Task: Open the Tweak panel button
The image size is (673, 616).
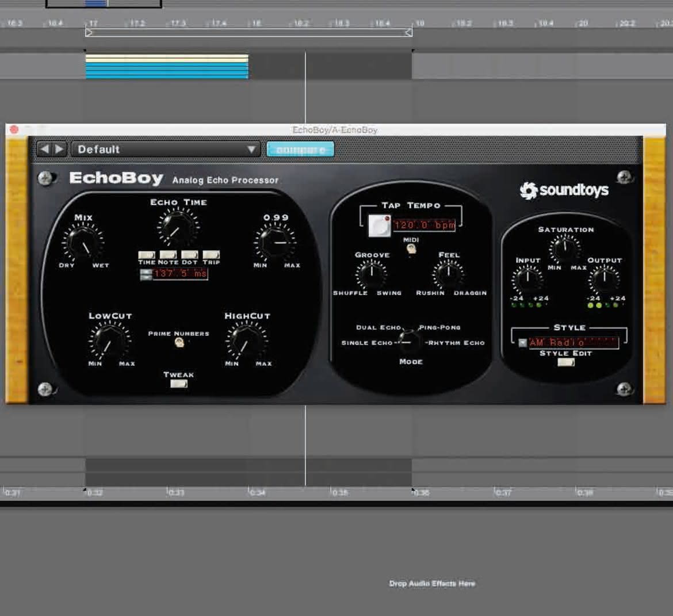Action: click(178, 384)
